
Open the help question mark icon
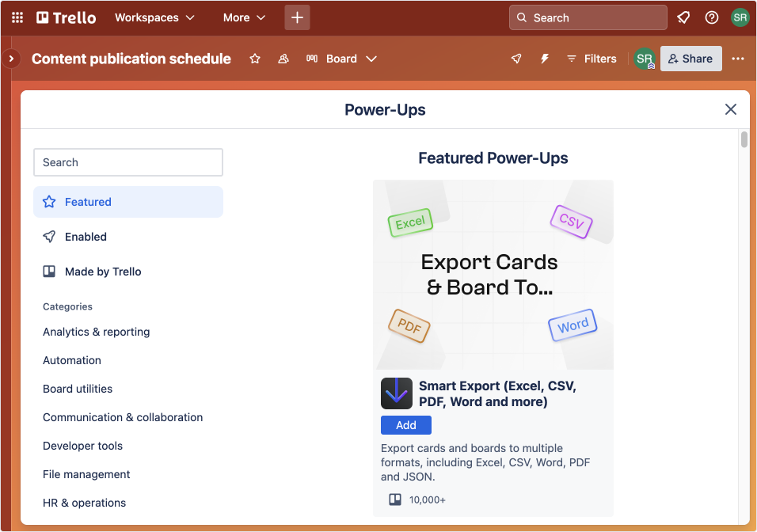tap(711, 17)
